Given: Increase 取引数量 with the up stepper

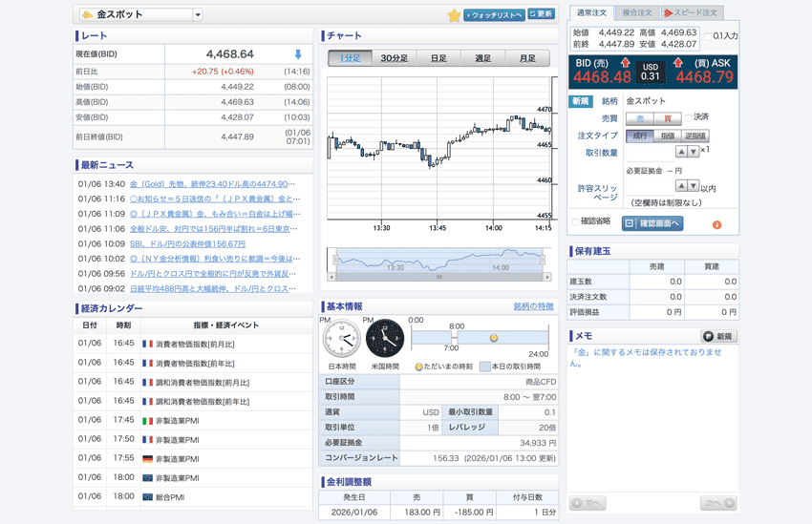Looking at the screenshot, I should (681, 152).
